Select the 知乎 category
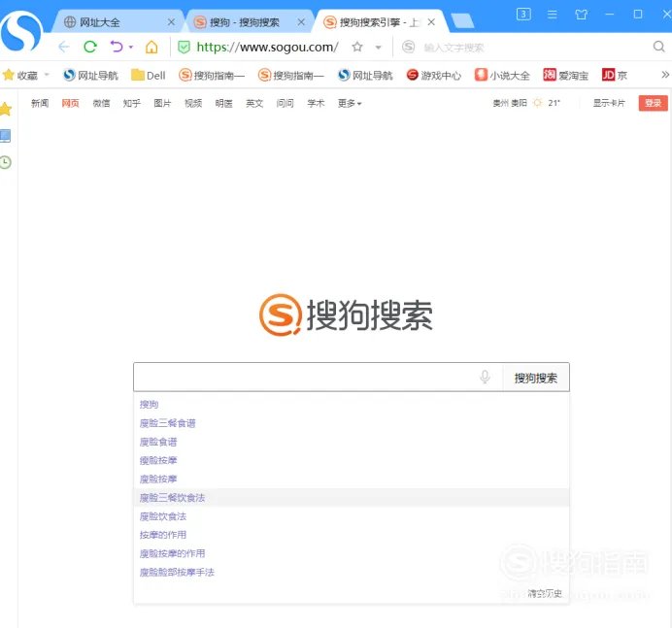Screen dimensions: 672x628 coord(131,103)
